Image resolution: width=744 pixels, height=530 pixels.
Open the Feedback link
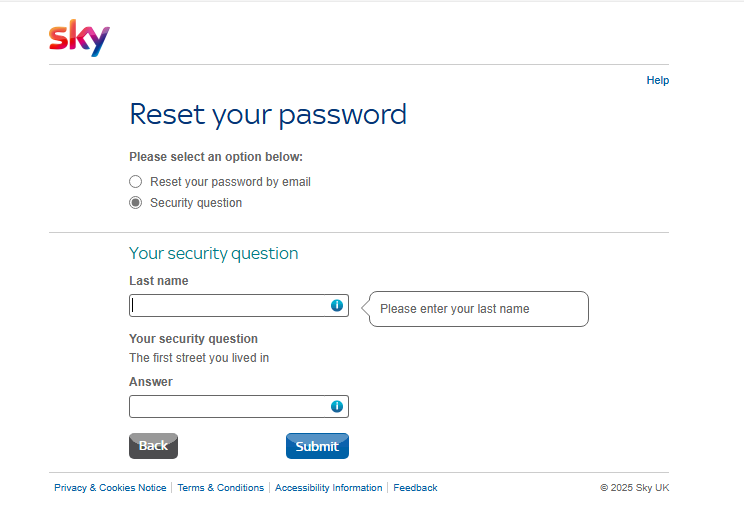(x=415, y=488)
